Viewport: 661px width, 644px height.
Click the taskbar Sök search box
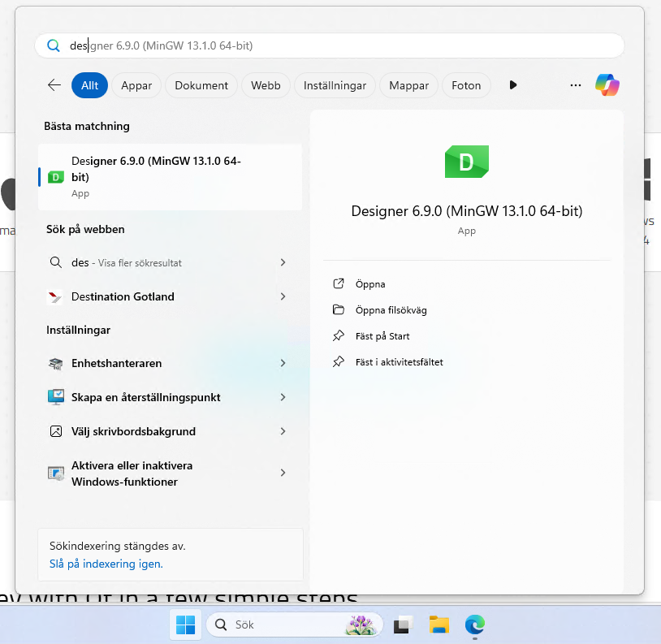click(x=294, y=625)
